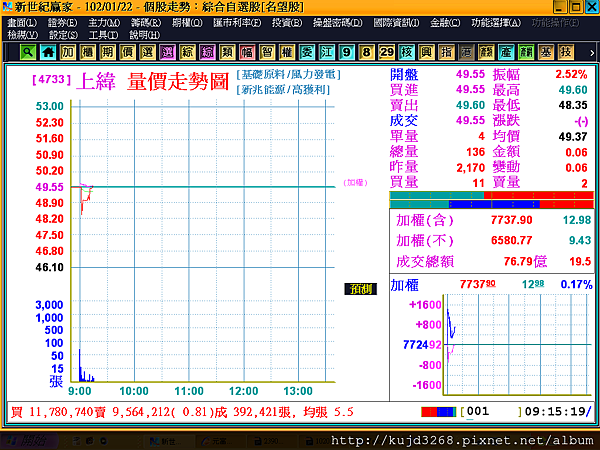600x450 pixels.
Task: Open the Windows 開始 Start button
Action: coord(29,441)
